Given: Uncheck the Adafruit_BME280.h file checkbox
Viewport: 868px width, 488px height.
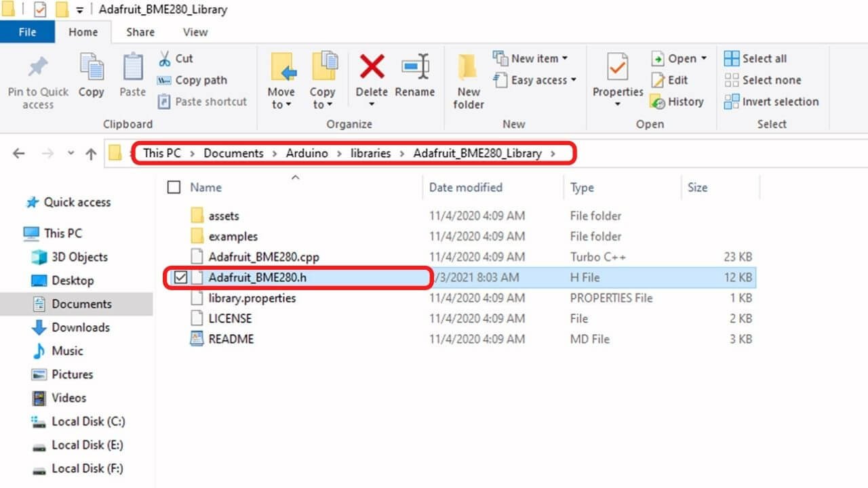Looking at the screenshot, I should tap(179, 277).
